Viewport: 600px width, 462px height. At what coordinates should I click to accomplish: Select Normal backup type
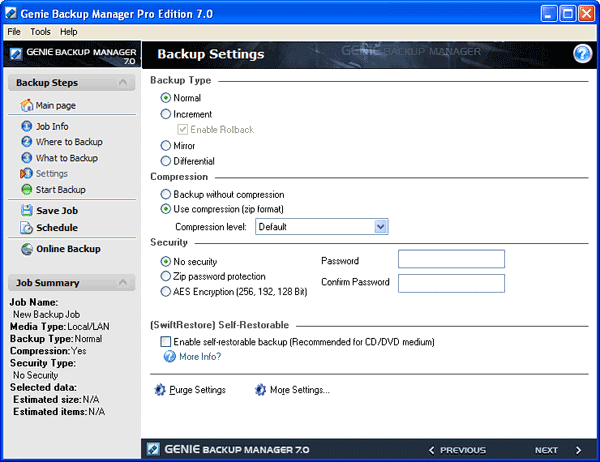(165, 98)
